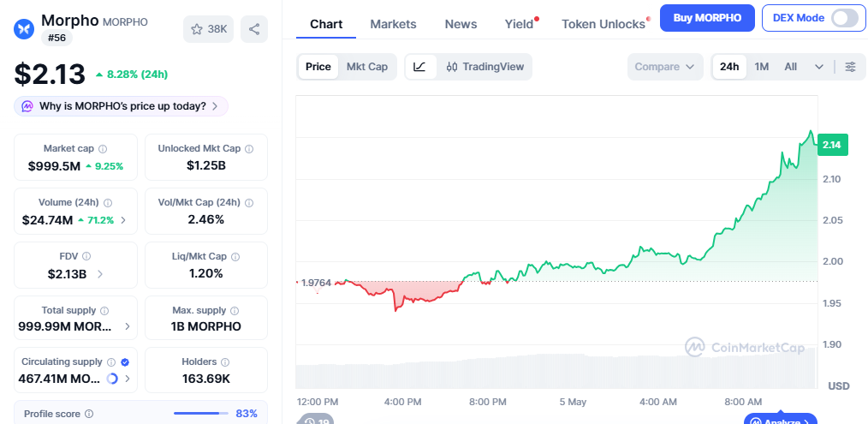Click the Max. supply info icon
This screenshot has height=424, width=868.
pos(235,311)
